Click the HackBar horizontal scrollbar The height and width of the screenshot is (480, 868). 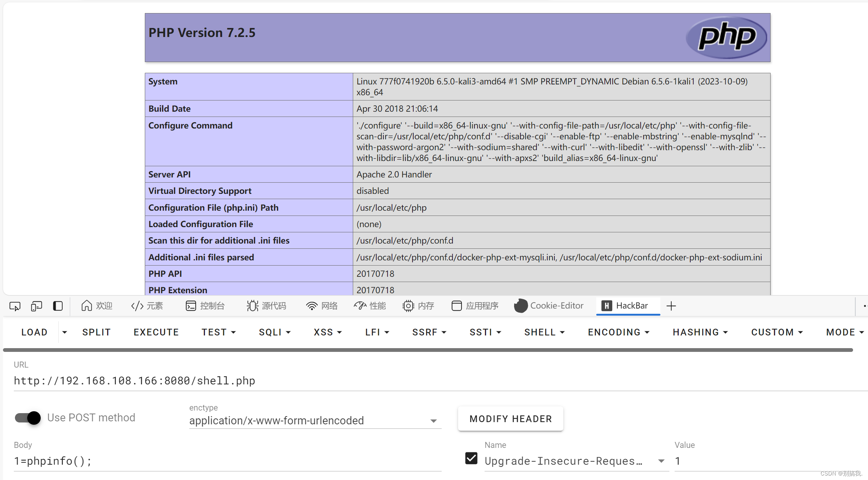click(x=428, y=350)
